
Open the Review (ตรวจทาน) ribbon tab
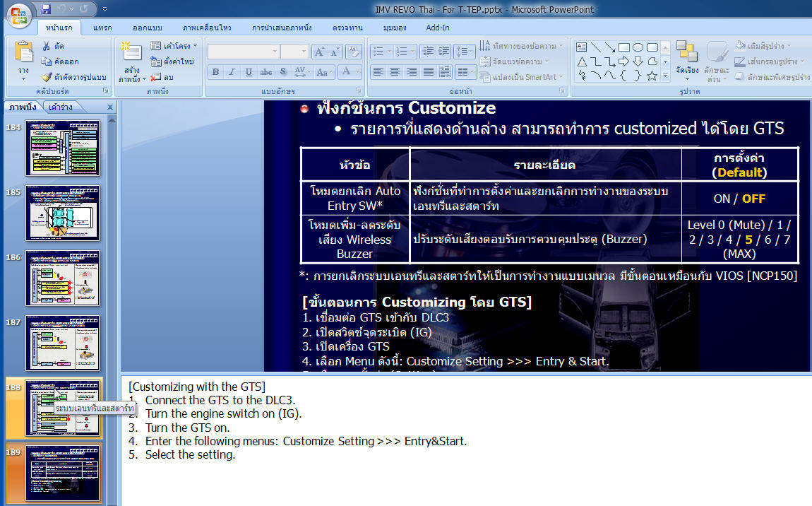click(x=347, y=28)
